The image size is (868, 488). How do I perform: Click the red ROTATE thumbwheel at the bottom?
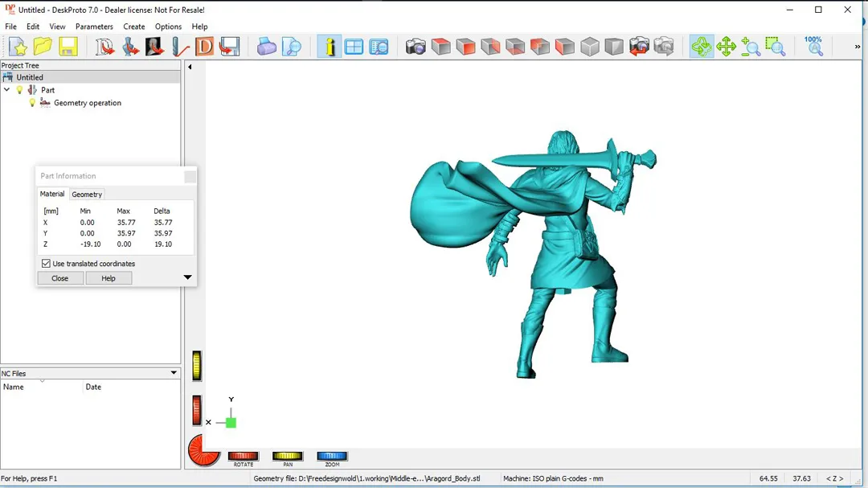pos(243,456)
